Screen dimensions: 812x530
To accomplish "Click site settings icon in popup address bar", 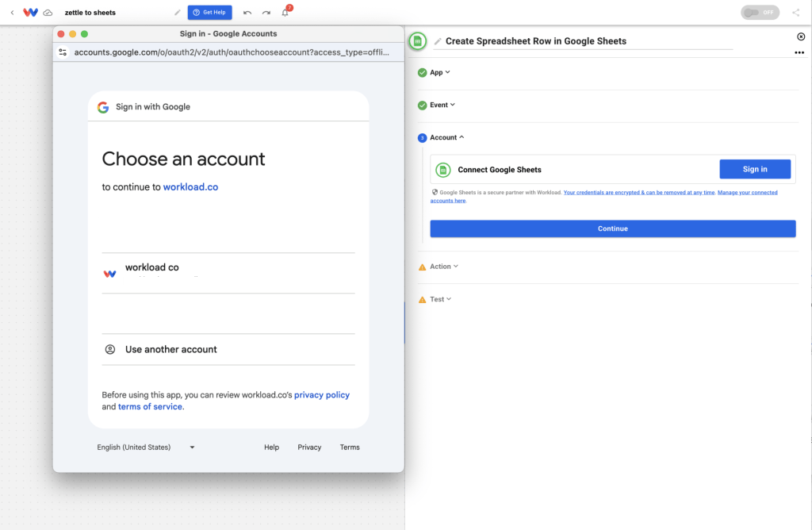I will click(x=63, y=52).
